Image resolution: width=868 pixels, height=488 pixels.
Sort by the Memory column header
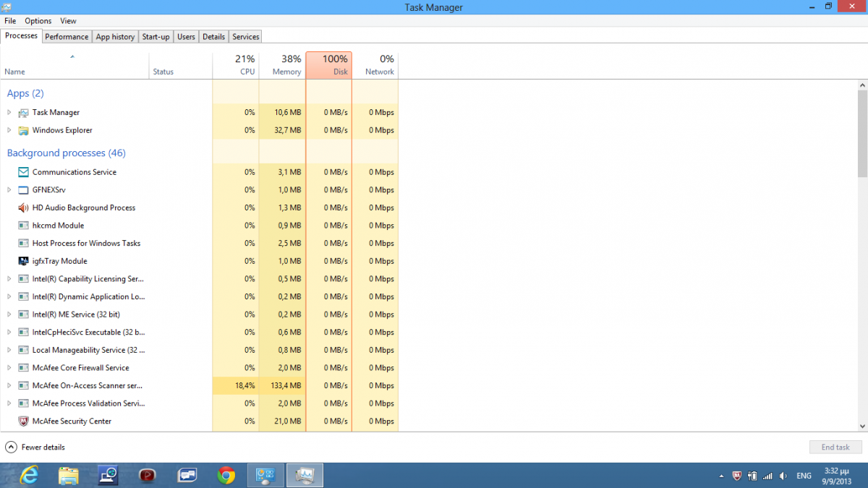[x=282, y=64]
